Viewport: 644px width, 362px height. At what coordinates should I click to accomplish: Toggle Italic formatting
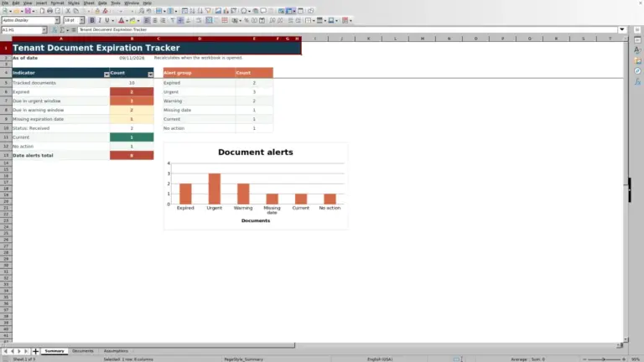coord(100,20)
